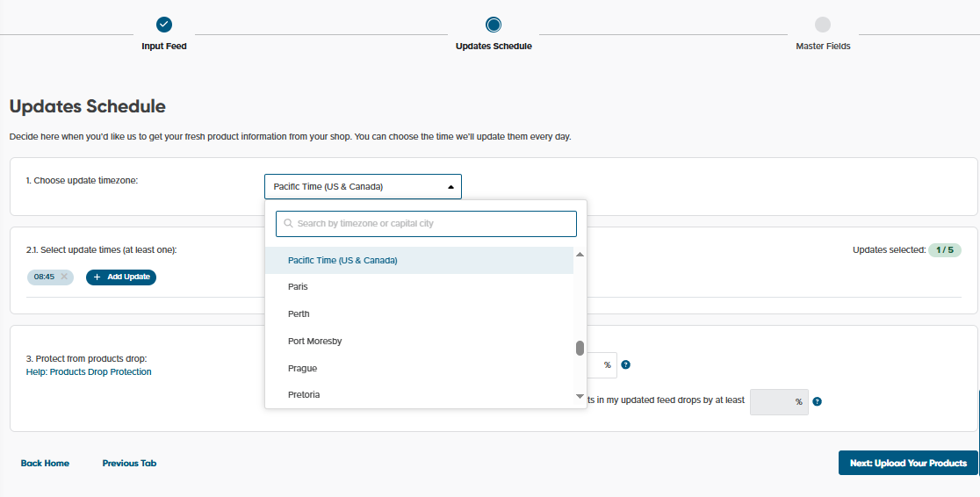Select Prague from the timezone options
980x497 pixels.
302,369
